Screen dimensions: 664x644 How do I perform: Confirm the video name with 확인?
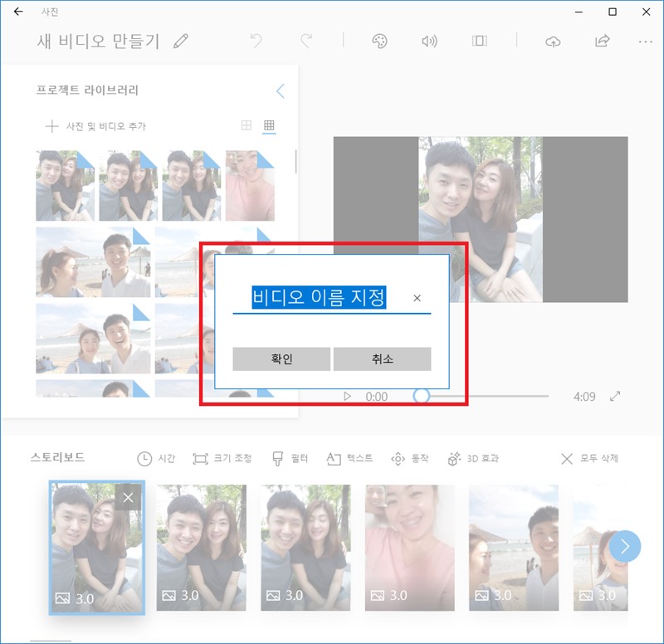coord(281,358)
